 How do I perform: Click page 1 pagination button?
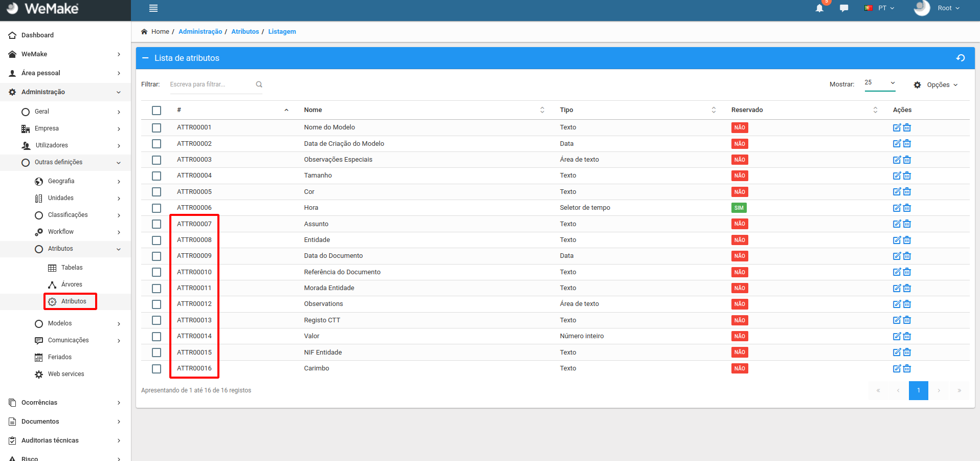918,390
